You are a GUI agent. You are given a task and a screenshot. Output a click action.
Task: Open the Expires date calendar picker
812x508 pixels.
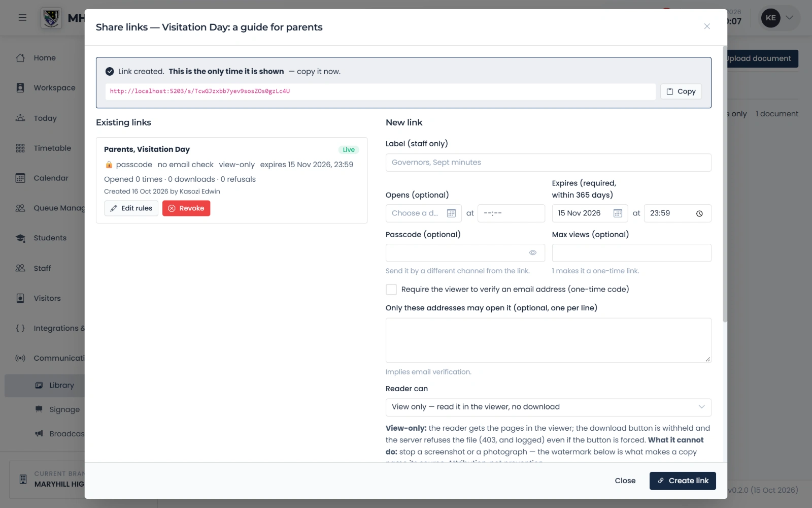(618, 213)
